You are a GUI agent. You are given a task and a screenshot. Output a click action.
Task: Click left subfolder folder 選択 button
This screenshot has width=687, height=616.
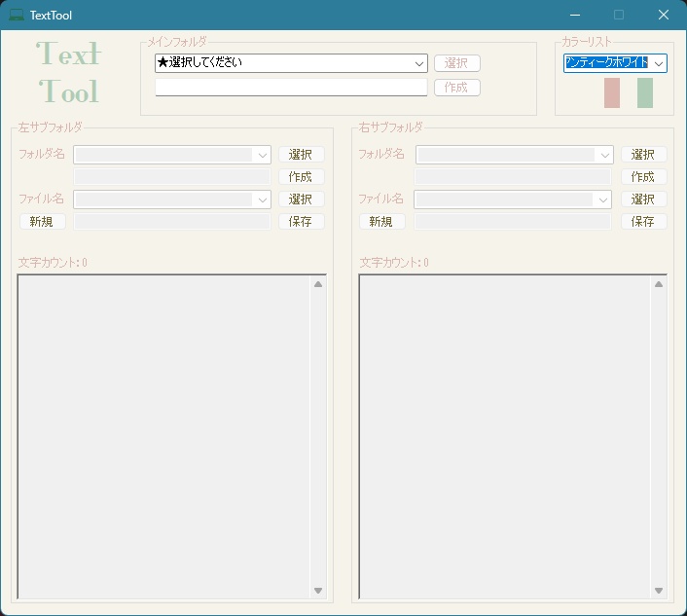(x=302, y=155)
